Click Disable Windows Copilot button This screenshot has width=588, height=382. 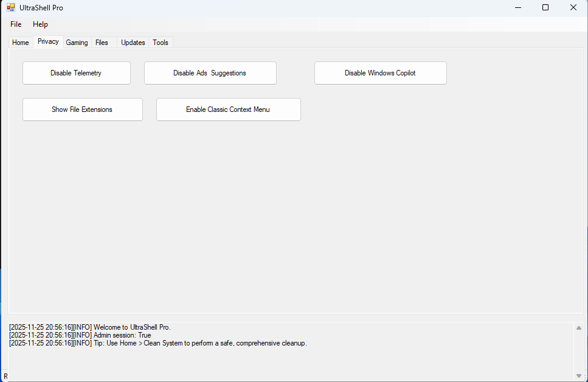click(381, 73)
